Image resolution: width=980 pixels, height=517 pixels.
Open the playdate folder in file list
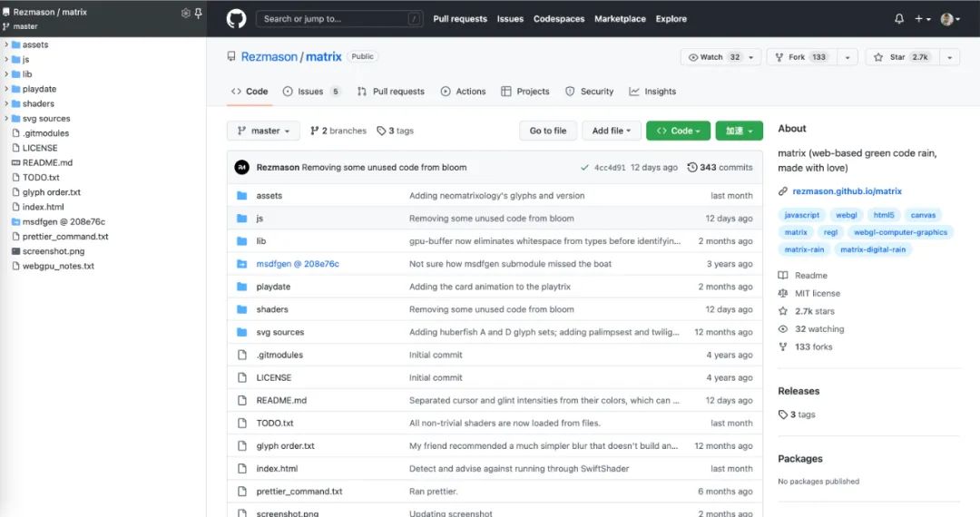[x=273, y=287]
